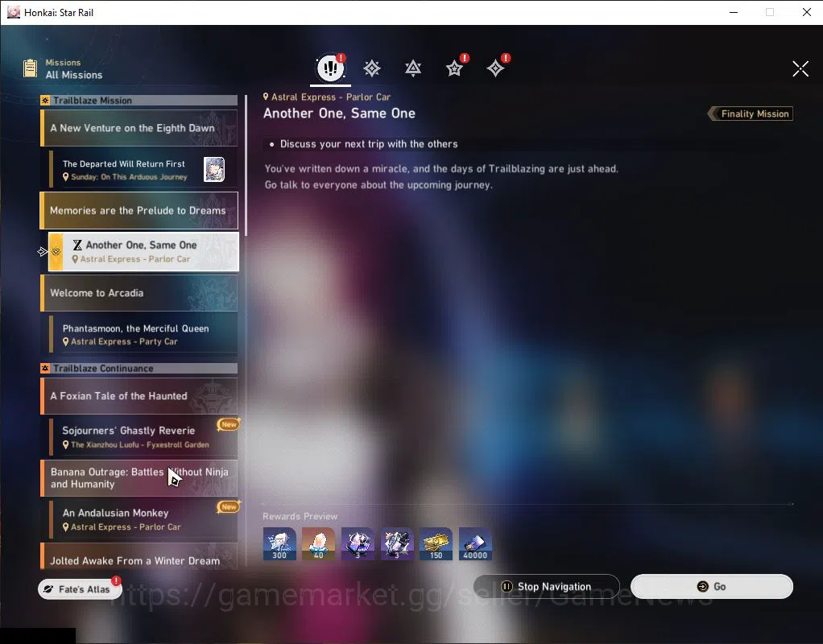Image resolution: width=823 pixels, height=644 pixels.
Task: Click the Astral Express - Parlor Car location header
Action: 331,97
